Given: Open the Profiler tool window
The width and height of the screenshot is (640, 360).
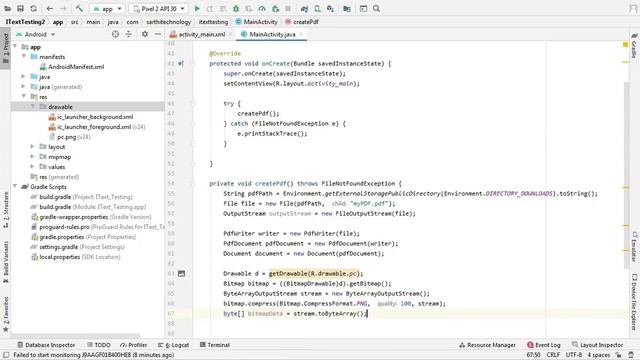Looking at the screenshot, I should [x=133, y=345].
